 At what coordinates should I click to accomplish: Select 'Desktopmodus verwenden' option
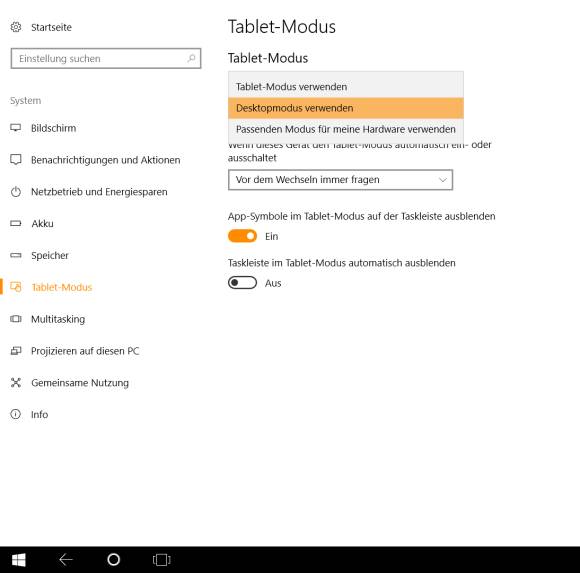coord(346,108)
